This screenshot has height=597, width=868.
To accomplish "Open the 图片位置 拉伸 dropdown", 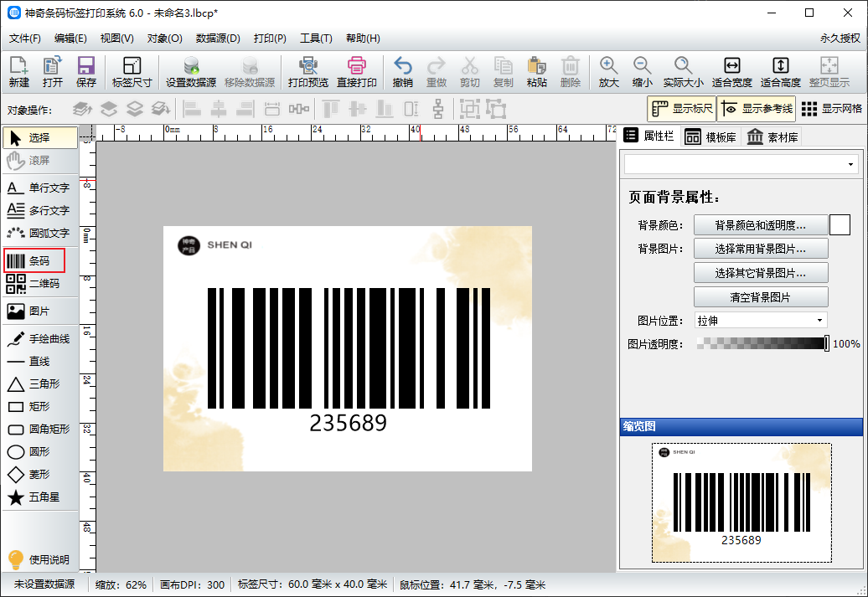I will [761, 321].
